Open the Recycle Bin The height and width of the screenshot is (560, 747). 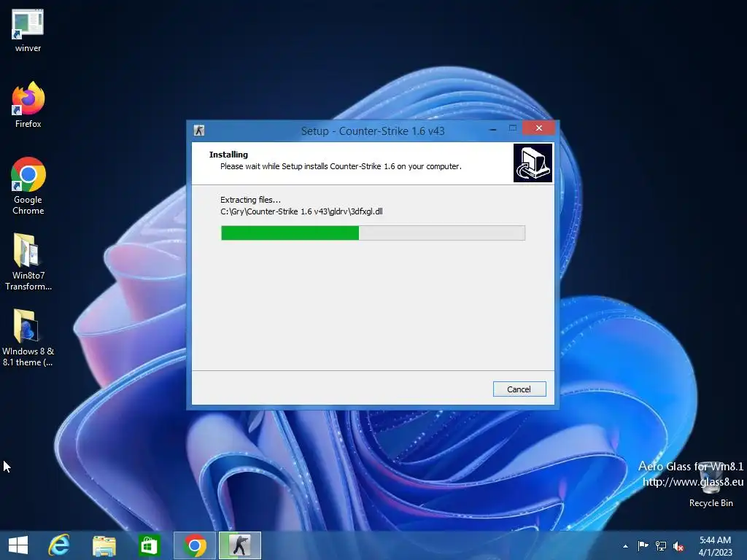tap(711, 483)
